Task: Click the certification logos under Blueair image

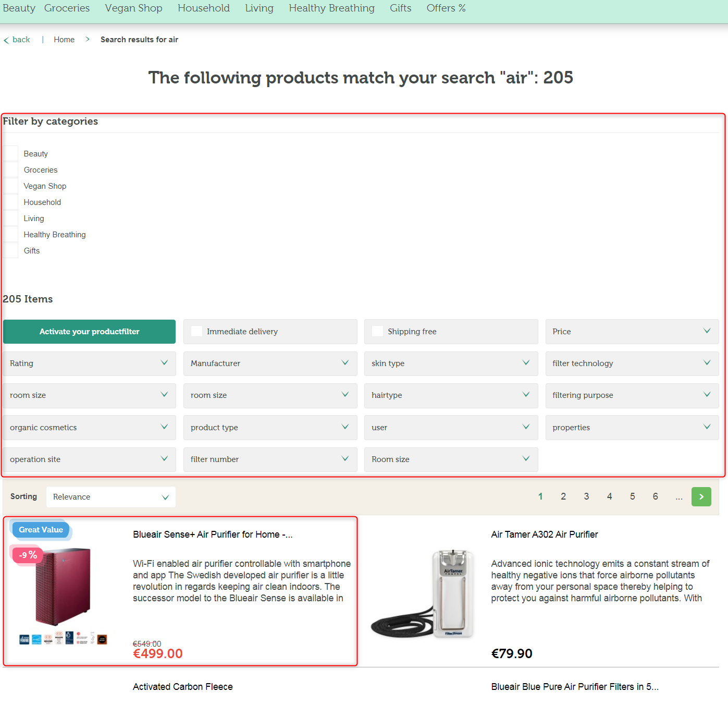Action: 63,638
